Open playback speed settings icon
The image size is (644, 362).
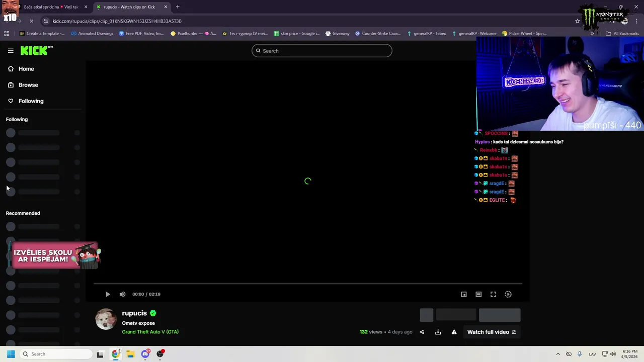click(508, 294)
